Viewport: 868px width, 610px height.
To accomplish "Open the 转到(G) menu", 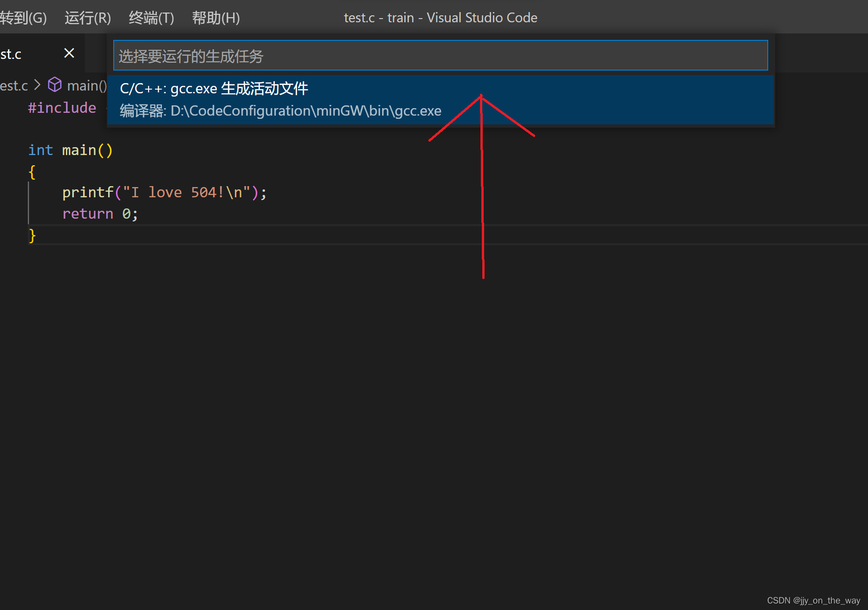I will [23, 18].
